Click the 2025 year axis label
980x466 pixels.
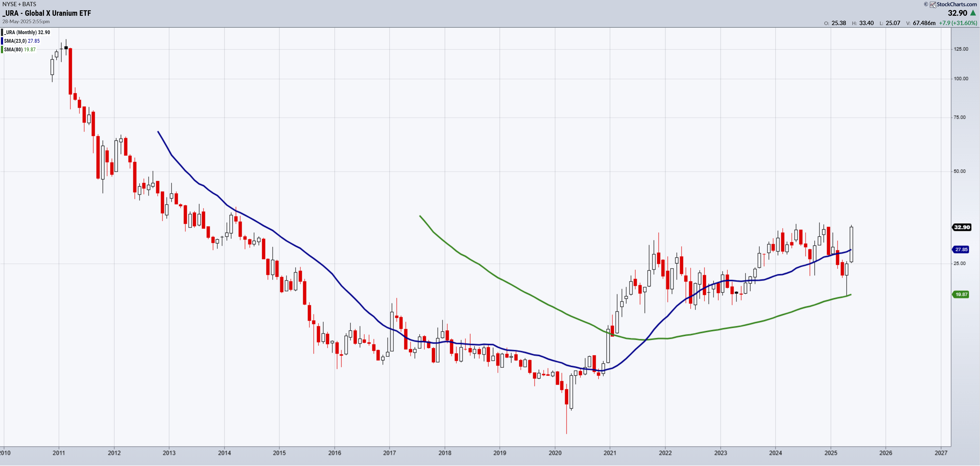[x=831, y=453]
